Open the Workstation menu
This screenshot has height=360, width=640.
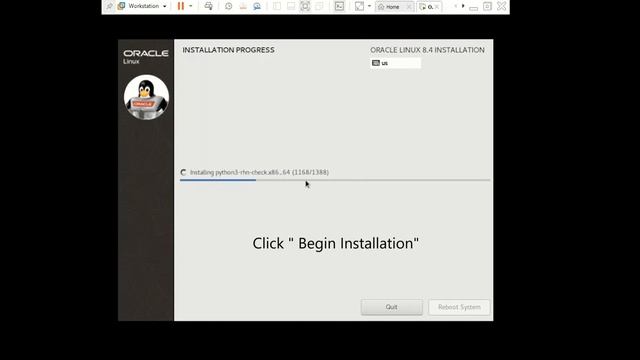click(x=143, y=6)
